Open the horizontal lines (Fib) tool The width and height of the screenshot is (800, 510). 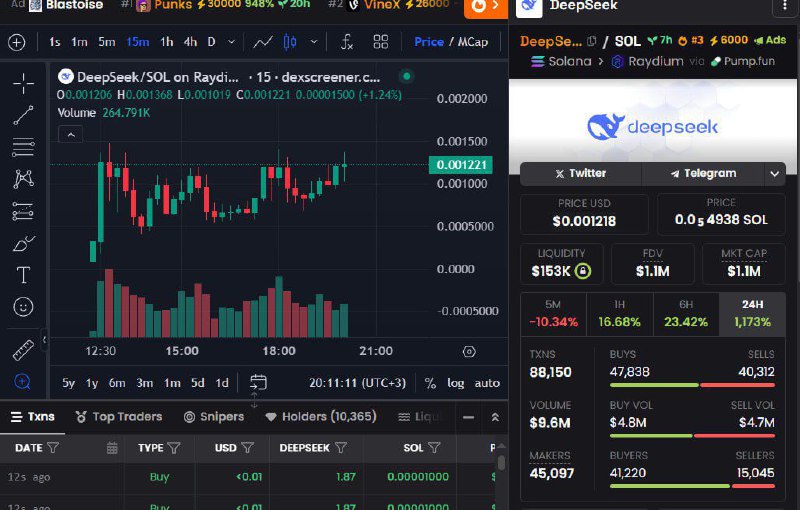pos(23,147)
